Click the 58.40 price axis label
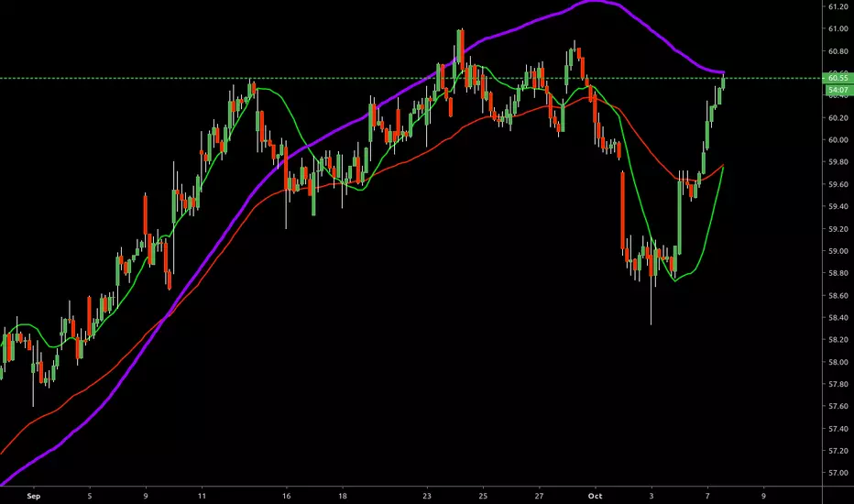This screenshot has height=504, width=854. click(x=838, y=318)
